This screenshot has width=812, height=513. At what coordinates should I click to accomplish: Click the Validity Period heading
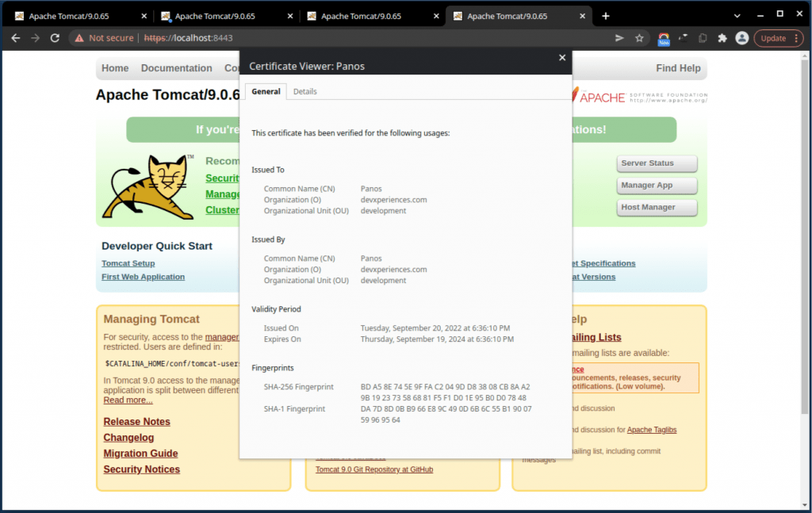click(x=276, y=309)
